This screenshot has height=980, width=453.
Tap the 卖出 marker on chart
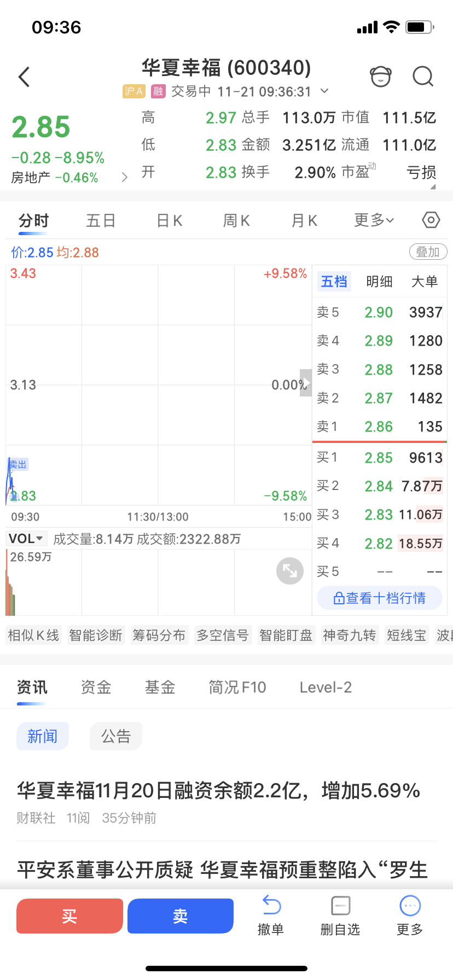[18, 465]
